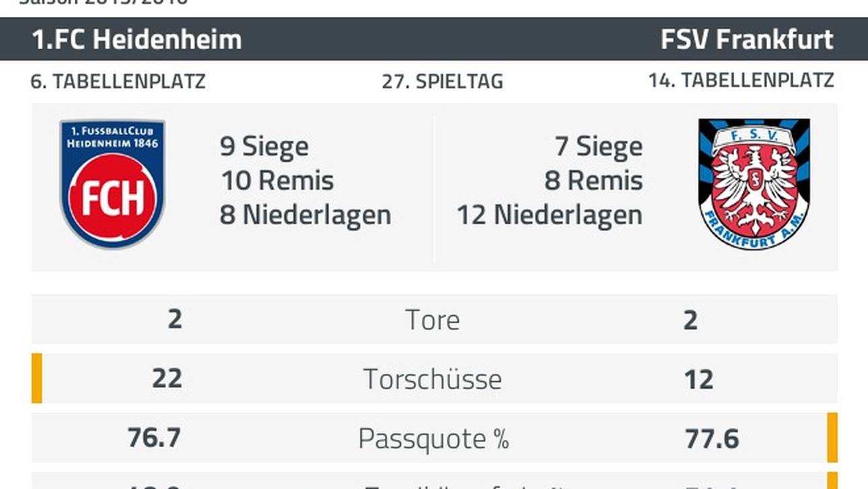Viewport: 868px width, 489px height.
Task: Click the 14. Tabellenplatz label
Action: tap(741, 81)
